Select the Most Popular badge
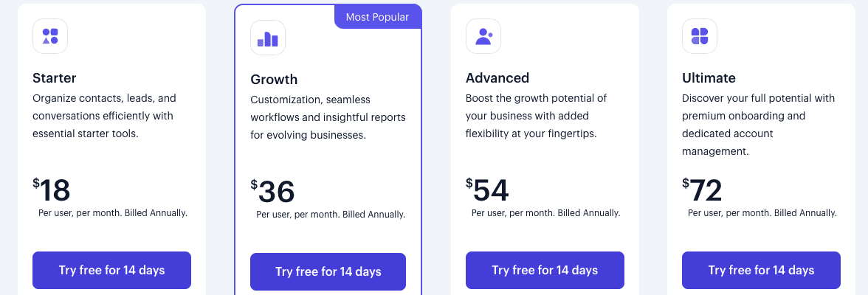The width and height of the screenshot is (868, 295). (378, 17)
